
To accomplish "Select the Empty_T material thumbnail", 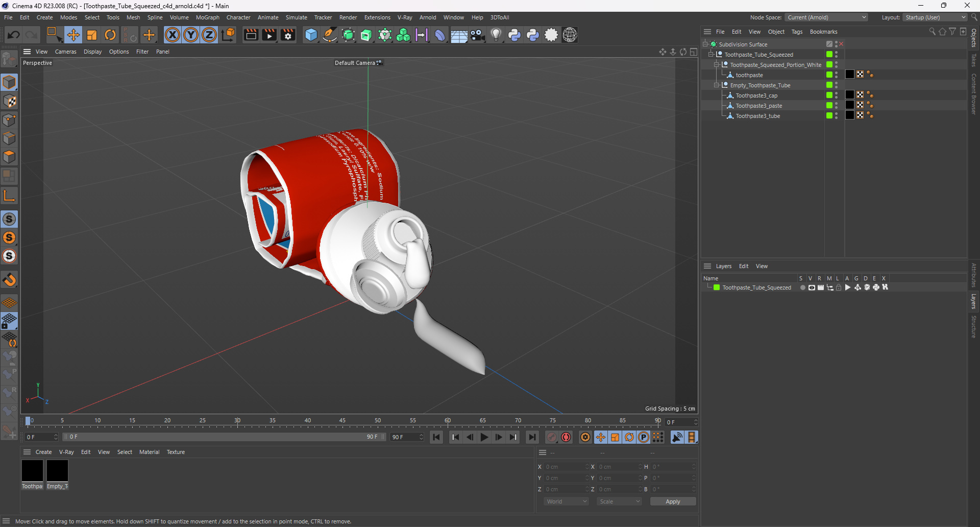I will pos(57,470).
